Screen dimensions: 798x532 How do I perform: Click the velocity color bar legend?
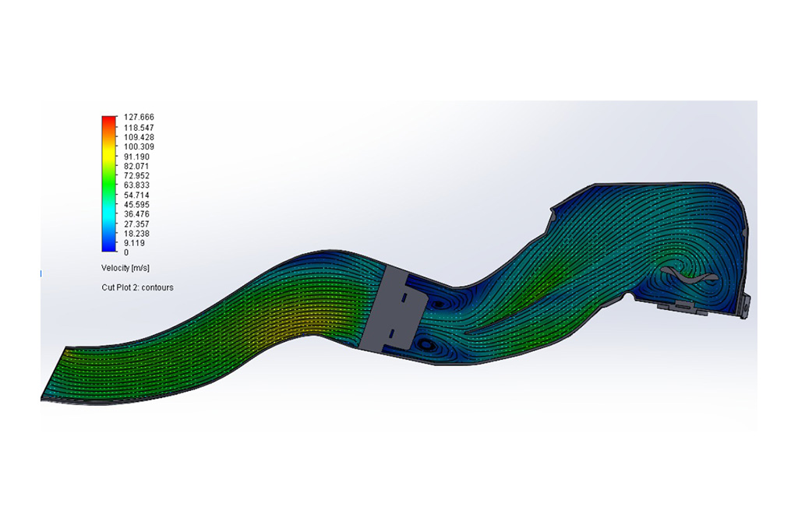click(109, 184)
